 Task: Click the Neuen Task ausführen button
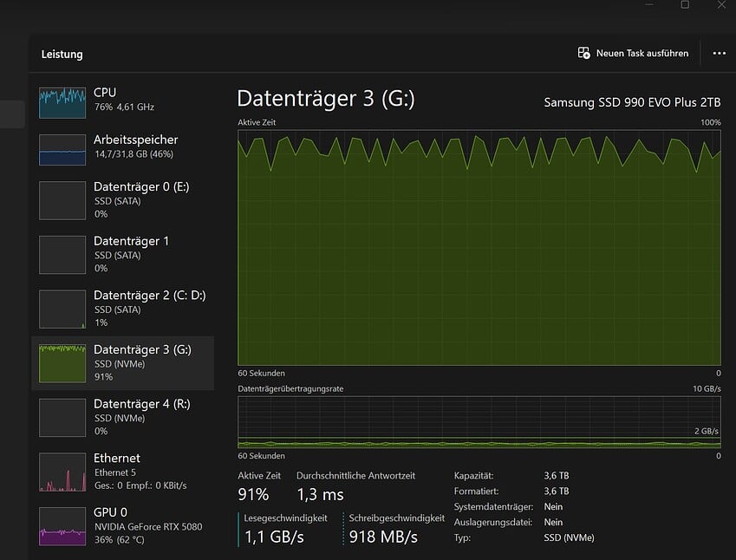633,53
